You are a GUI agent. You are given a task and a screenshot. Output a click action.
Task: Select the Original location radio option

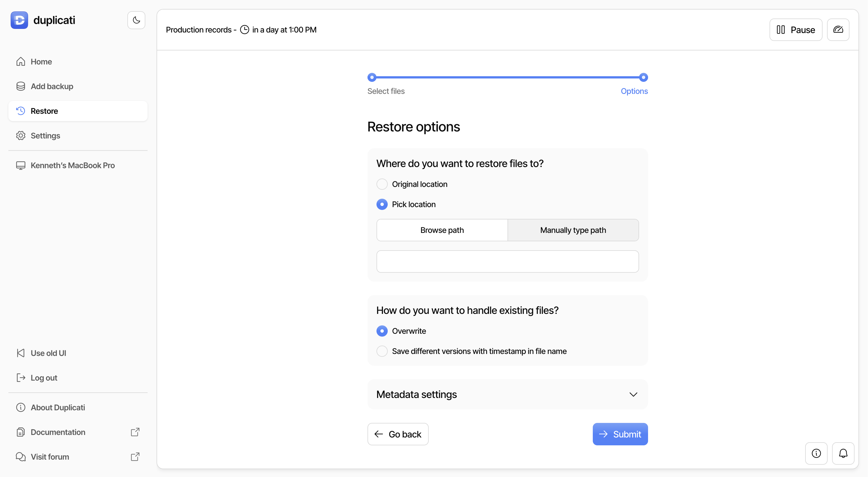382,184
